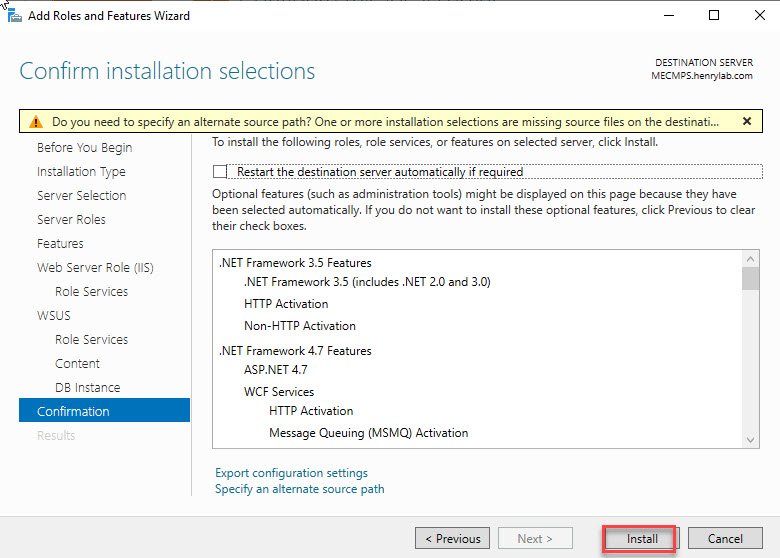
Task: Go back with the Previous button
Action: 452,538
